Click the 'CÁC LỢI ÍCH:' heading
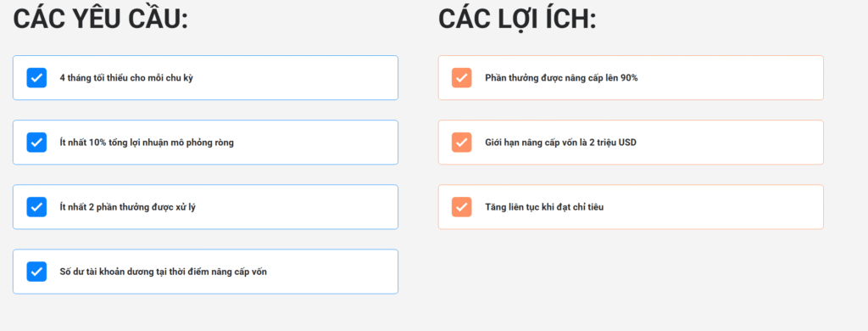Viewport: 868px width, 331px height. [x=517, y=19]
